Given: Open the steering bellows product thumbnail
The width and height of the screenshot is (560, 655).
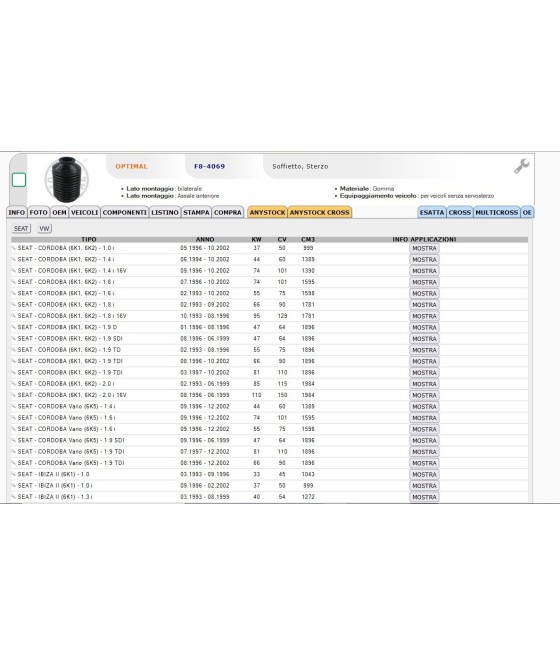Looking at the screenshot, I should [x=67, y=179].
